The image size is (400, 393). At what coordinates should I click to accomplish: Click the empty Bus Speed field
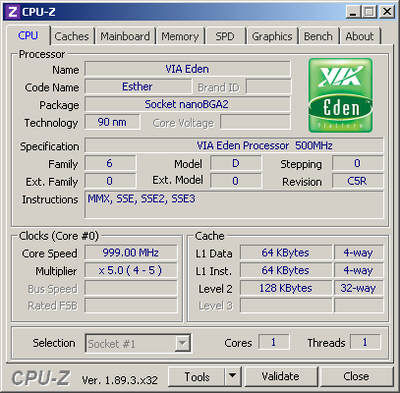pos(131,288)
